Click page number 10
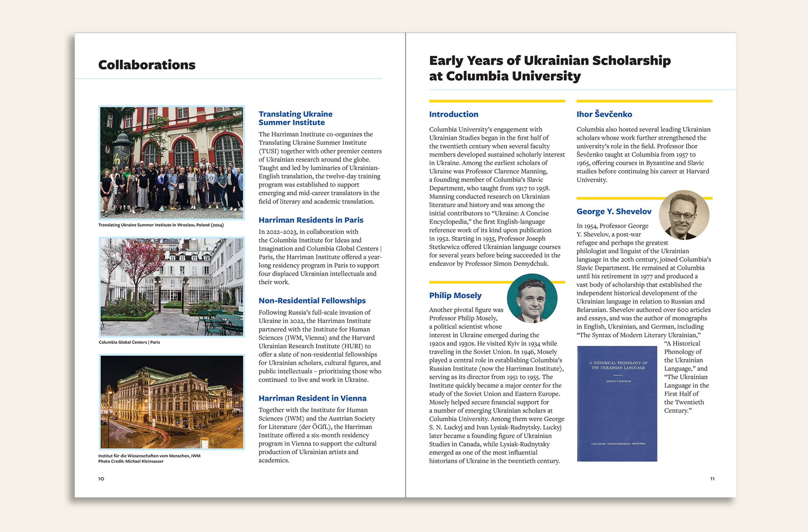 (x=101, y=479)
